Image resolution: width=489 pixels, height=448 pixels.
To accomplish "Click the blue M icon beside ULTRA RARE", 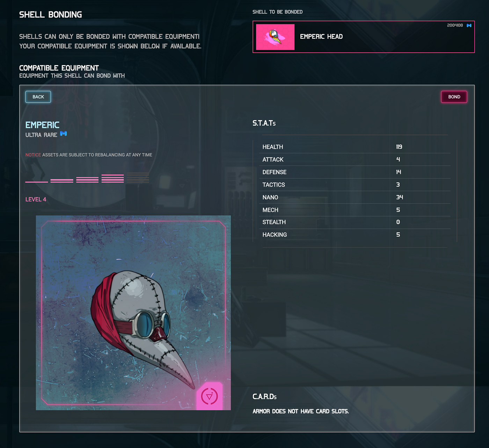I will (x=64, y=134).
